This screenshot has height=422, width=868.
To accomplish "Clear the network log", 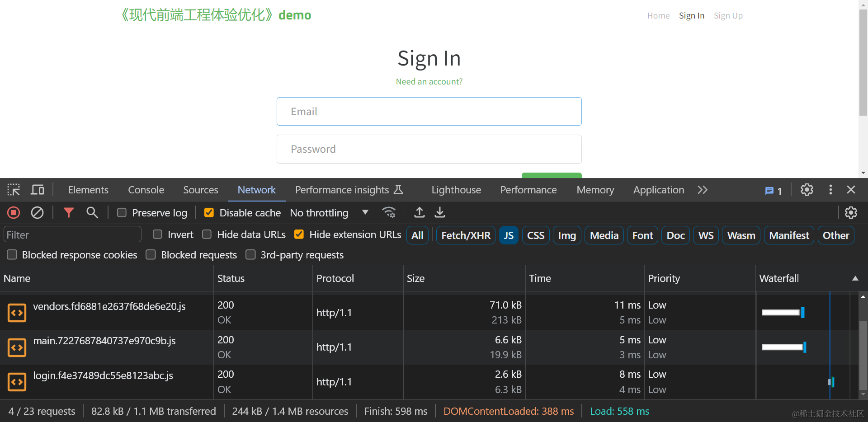I will coord(37,212).
